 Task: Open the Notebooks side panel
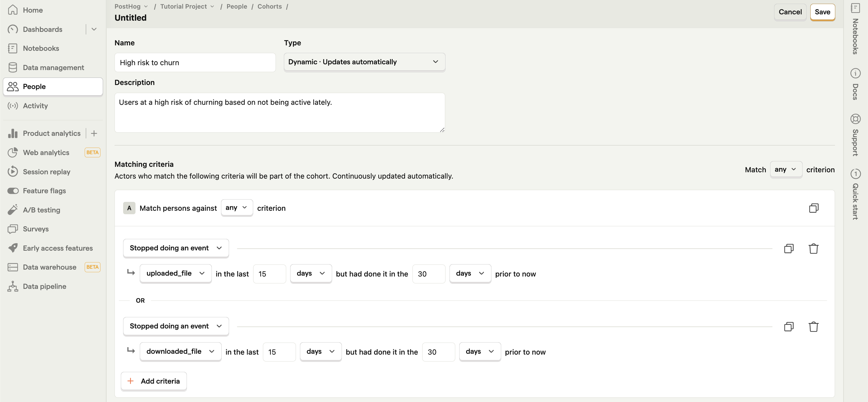pos(856,29)
